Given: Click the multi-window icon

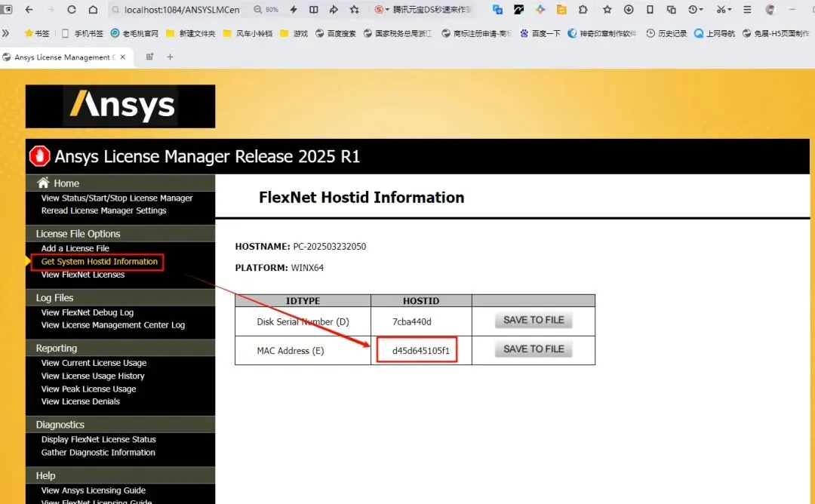Looking at the screenshot, I should [x=671, y=9].
